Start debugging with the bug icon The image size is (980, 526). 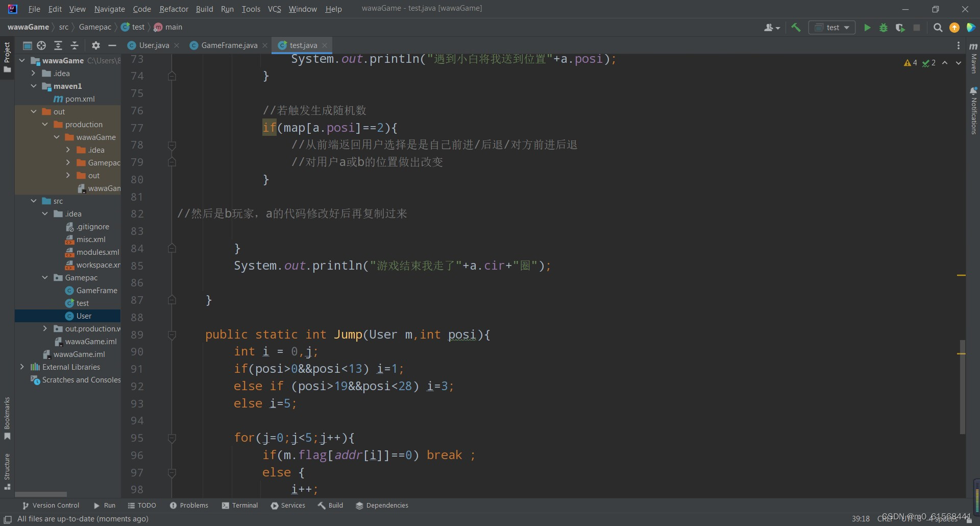(x=884, y=28)
